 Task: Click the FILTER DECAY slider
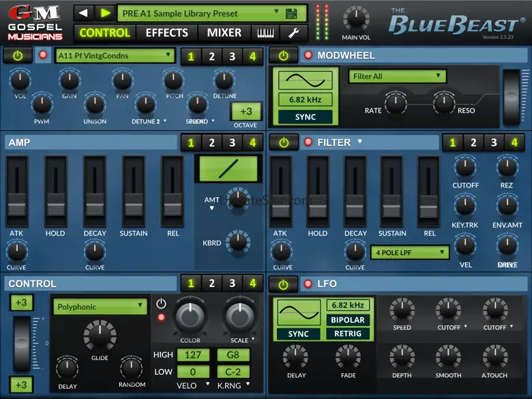(355, 191)
